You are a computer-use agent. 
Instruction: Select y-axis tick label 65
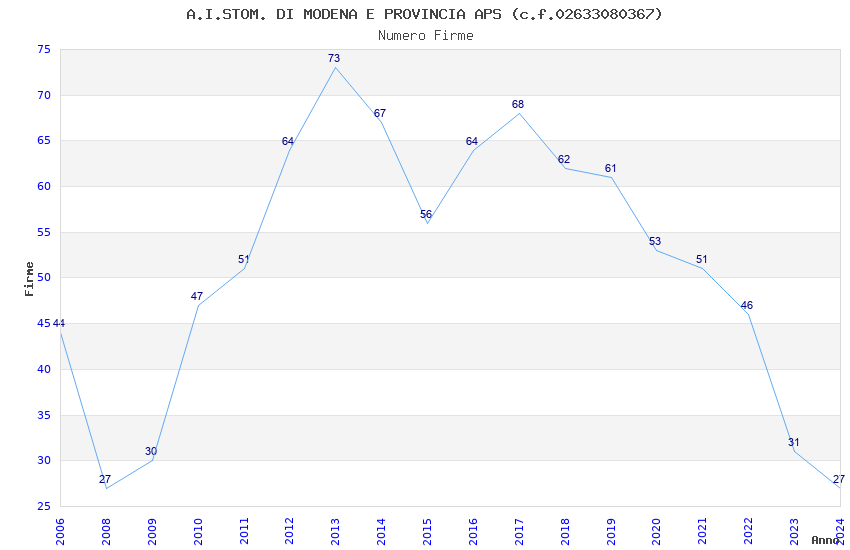[x=44, y=141]
